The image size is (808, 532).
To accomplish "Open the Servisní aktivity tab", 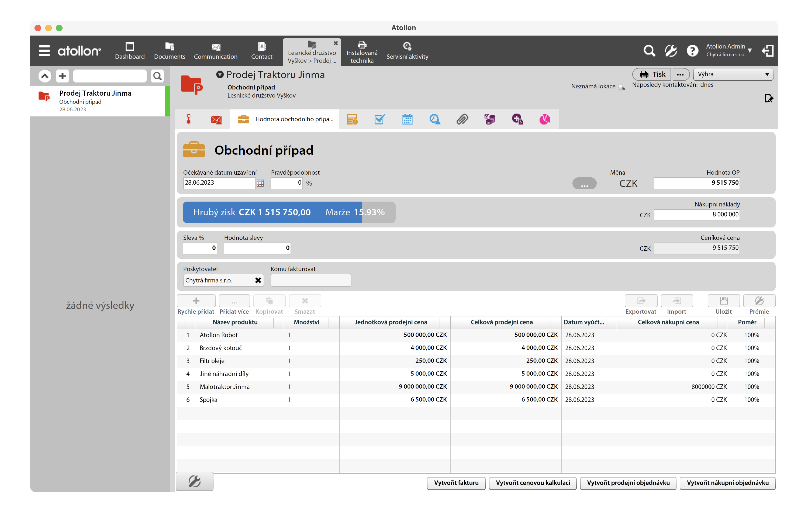I will coord(407,51).
